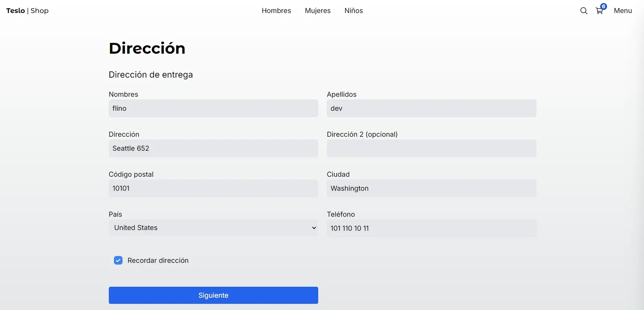Navigate to the Hombres category
The image size is (644, 310).
tap(276, 11)
